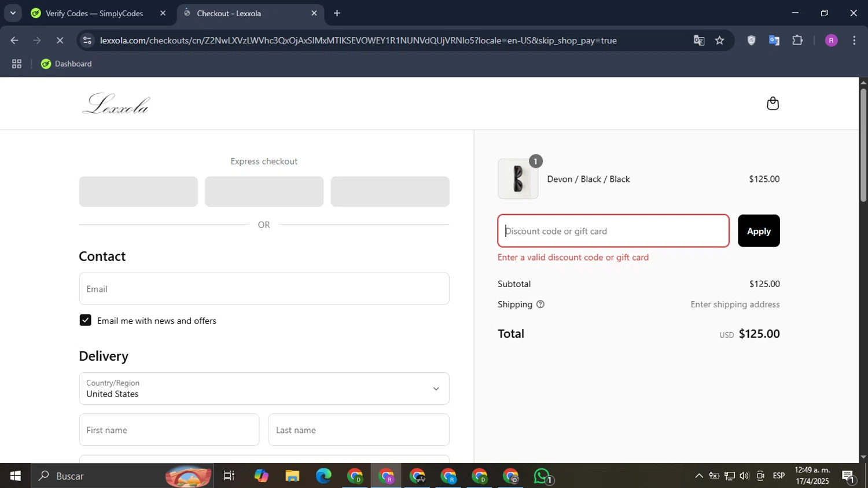Open the profile avatar R
The width and height of the screenshot is (868, 488).
point(831,41)
